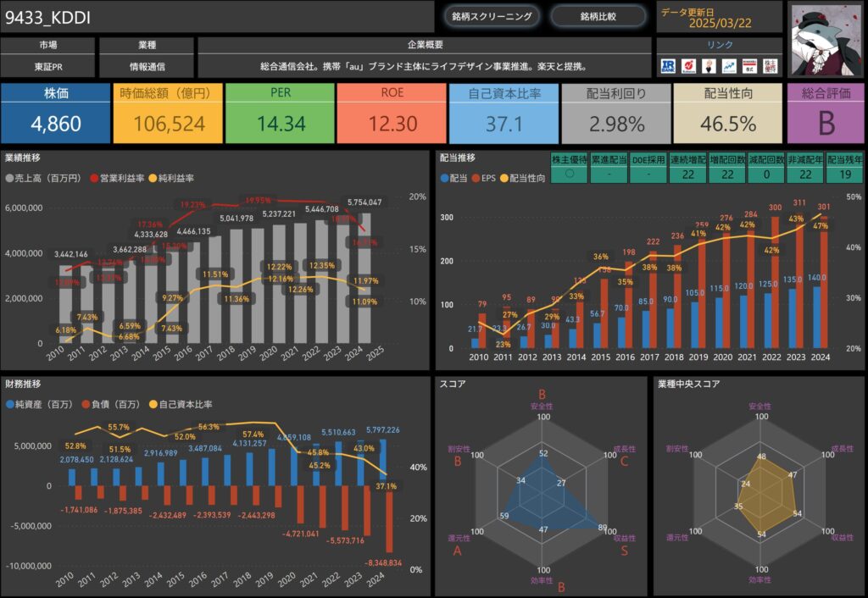This screenshot has width=868, height=598.
Task: Click the red checkmark link icon
Action: point(688,66)
